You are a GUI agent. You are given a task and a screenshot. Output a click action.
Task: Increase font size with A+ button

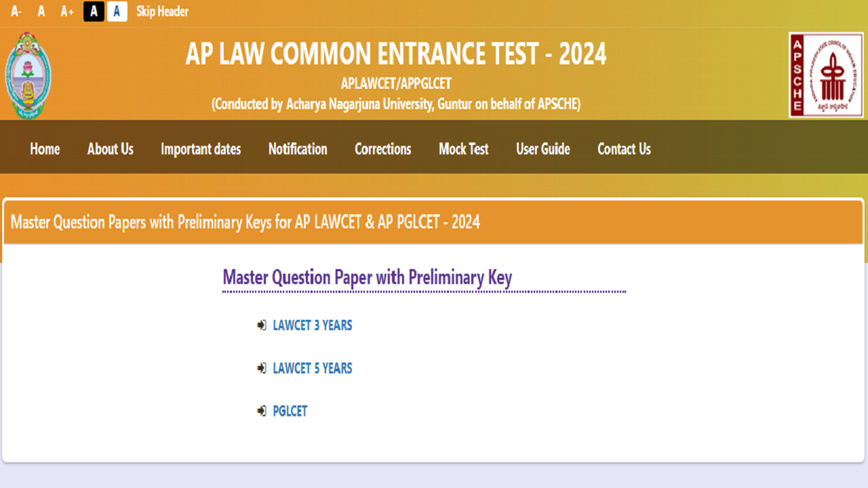[x=67, y=12]
